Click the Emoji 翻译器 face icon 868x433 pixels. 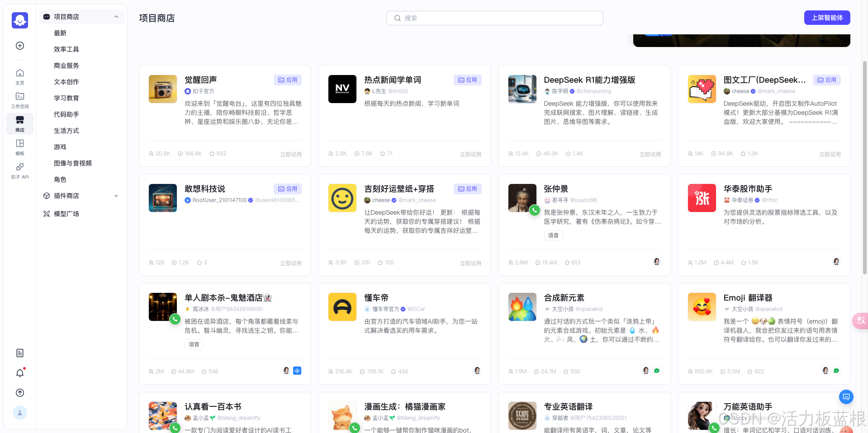pos(702,307)
